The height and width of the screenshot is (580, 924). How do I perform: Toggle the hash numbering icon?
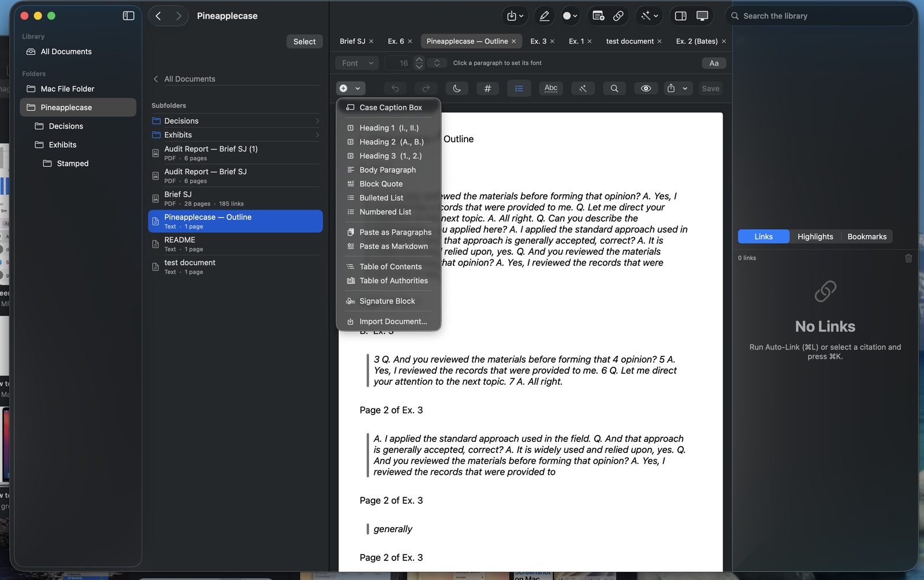tap(487, 88)
